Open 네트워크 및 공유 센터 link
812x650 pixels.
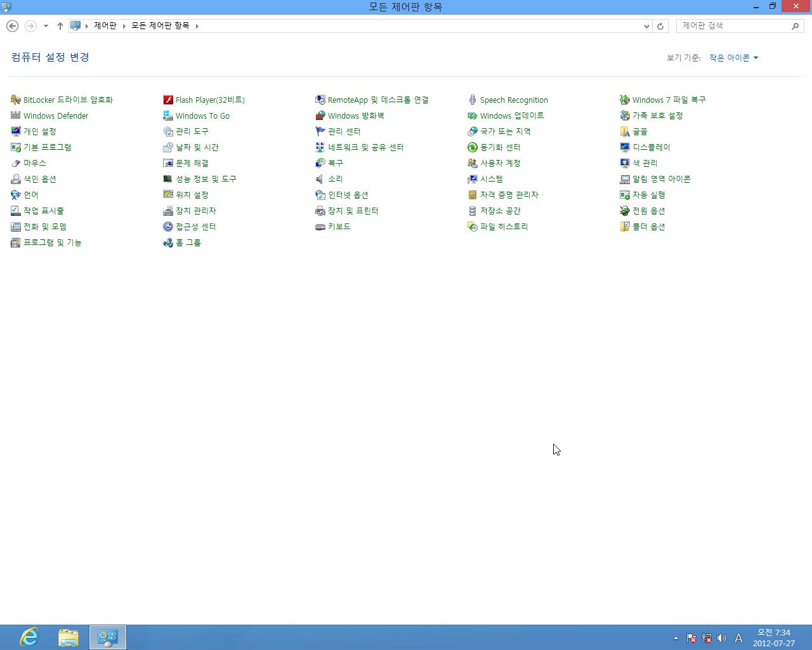click(366, 147)
